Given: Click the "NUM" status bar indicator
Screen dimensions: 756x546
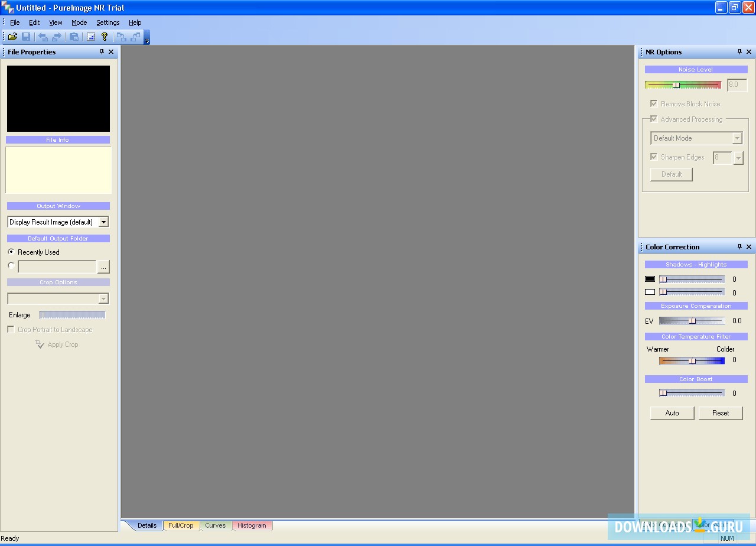Looking at the screenshot, I should (x=728, y=538).
